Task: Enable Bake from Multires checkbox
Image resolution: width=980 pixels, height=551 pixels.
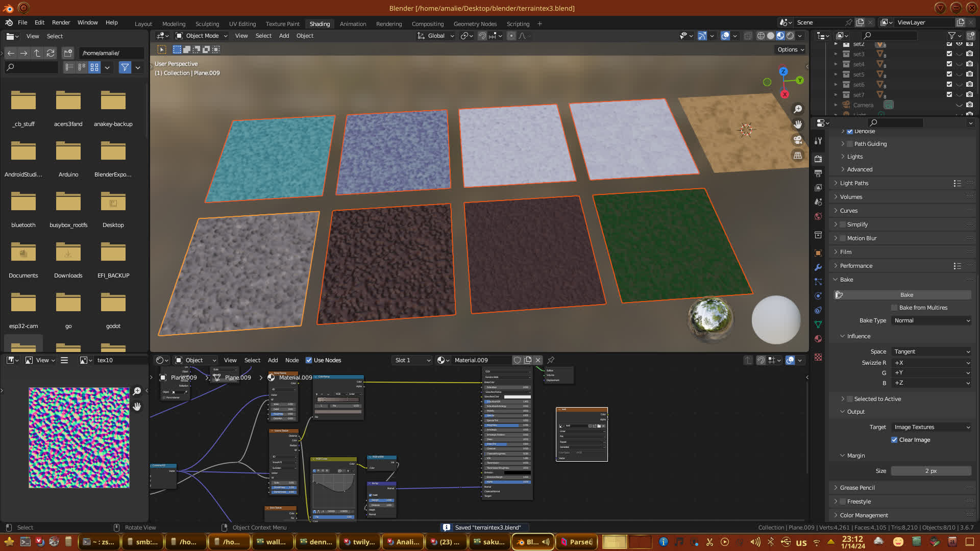Action: [894, 308]
